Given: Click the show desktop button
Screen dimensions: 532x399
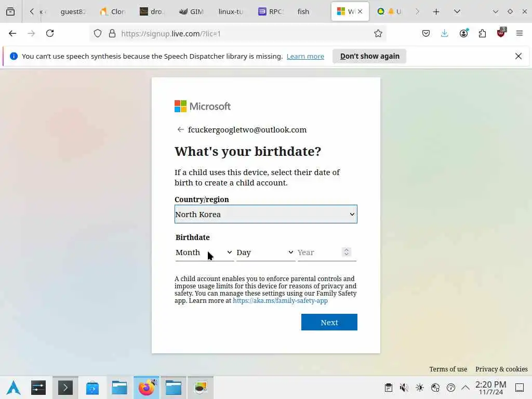Looking at the screenshot, I should point(520,388).
